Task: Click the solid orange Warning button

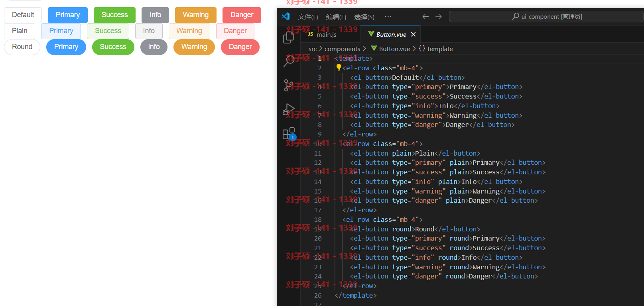Action: coord(195,15)
